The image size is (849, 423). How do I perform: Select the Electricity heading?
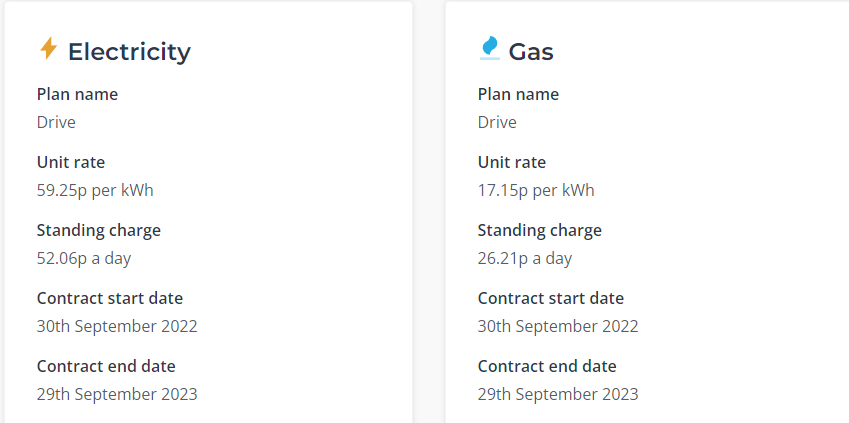coord(129,52)
